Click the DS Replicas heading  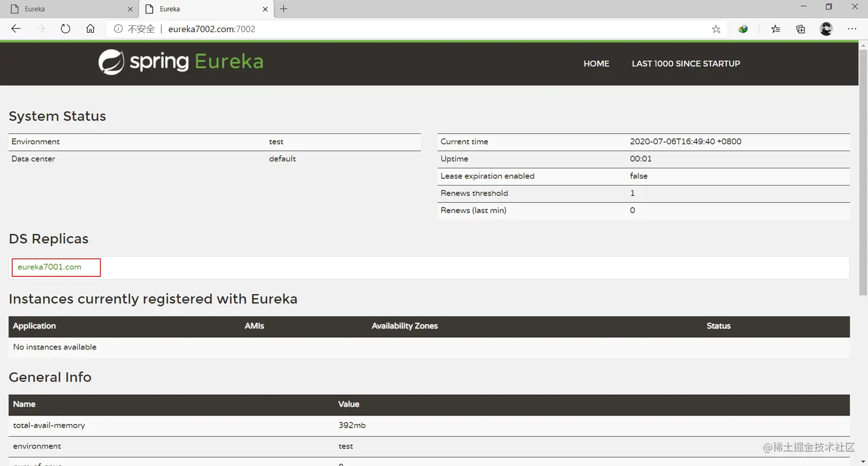tap(49, 239)
